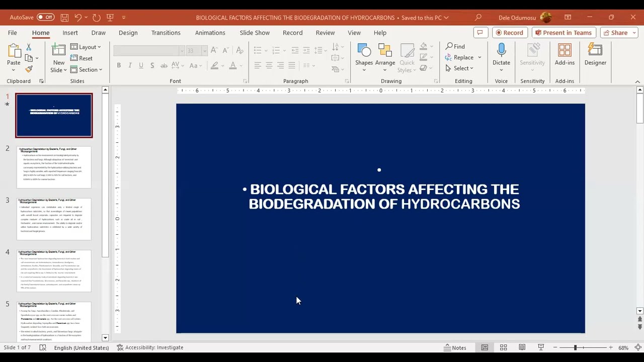Click the New Slide icon

(x=59, y=51)
